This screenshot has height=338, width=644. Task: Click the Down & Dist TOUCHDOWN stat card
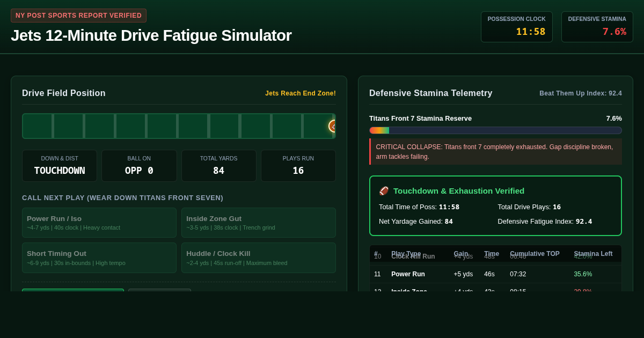(60, 166)
